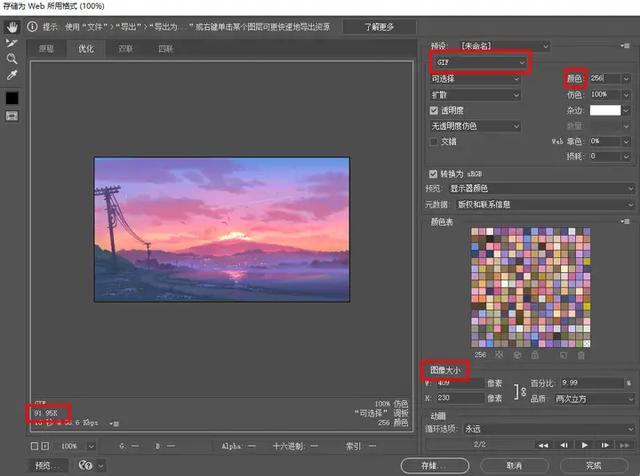
Task: Open the black eyedropper color swatch
Action: (x=12, y=98)
